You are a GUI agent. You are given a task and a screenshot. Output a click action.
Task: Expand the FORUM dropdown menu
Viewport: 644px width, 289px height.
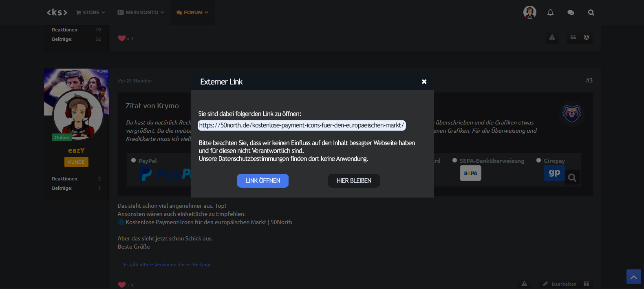tap(192, 13)
